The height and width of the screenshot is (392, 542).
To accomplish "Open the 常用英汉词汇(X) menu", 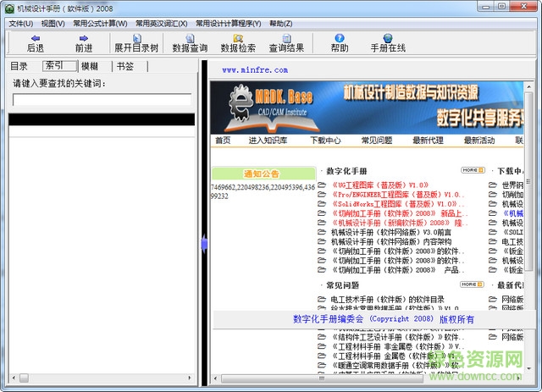I will pos(162,24).
